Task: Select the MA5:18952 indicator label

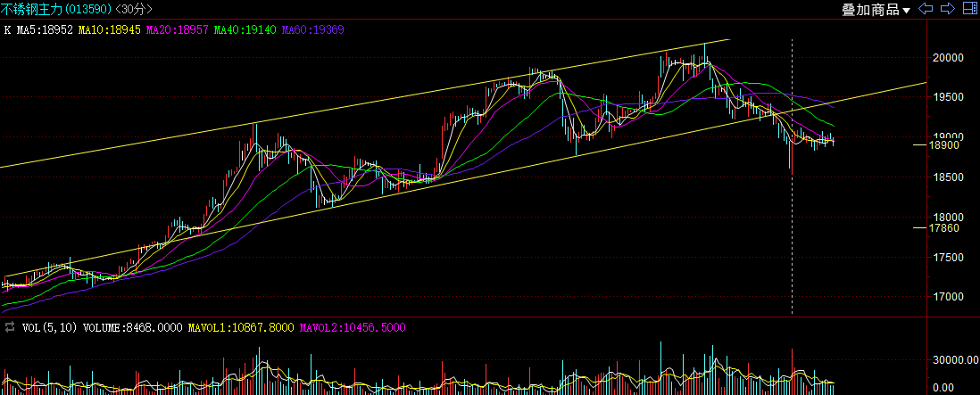Action: pos(45,29)
